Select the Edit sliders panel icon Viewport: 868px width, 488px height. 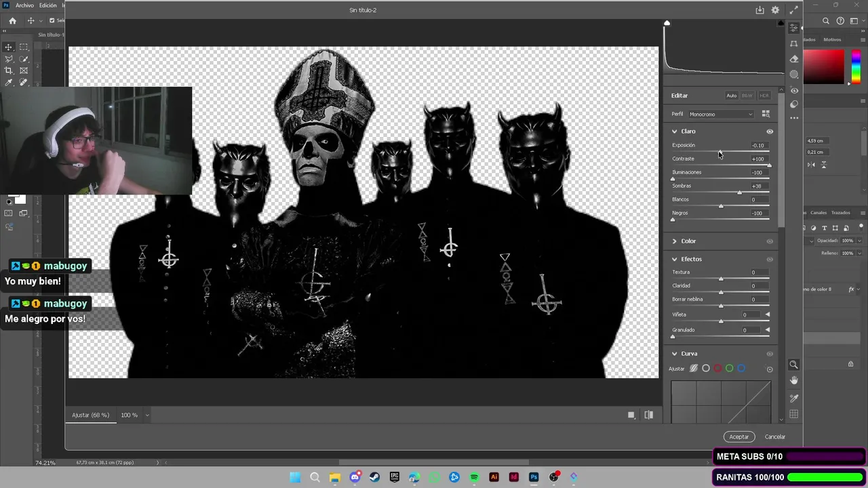(x=794, y=28)
